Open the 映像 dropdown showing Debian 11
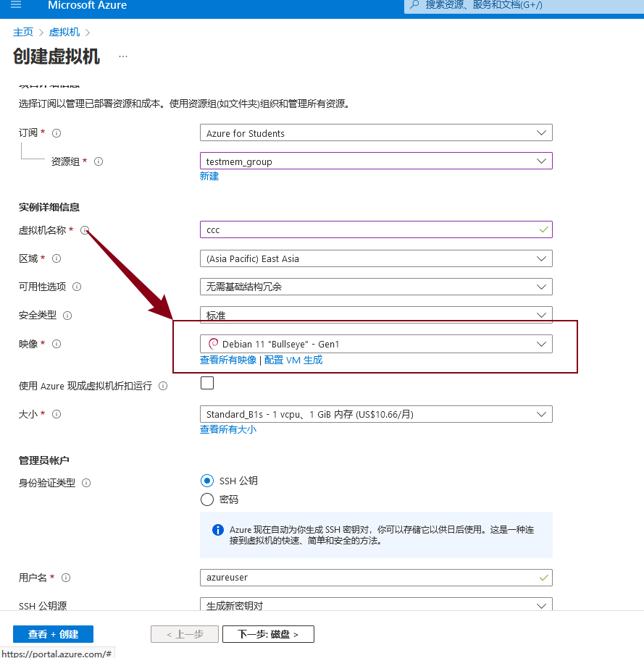This screenshot has height=658, width=644. coord(375,344)
